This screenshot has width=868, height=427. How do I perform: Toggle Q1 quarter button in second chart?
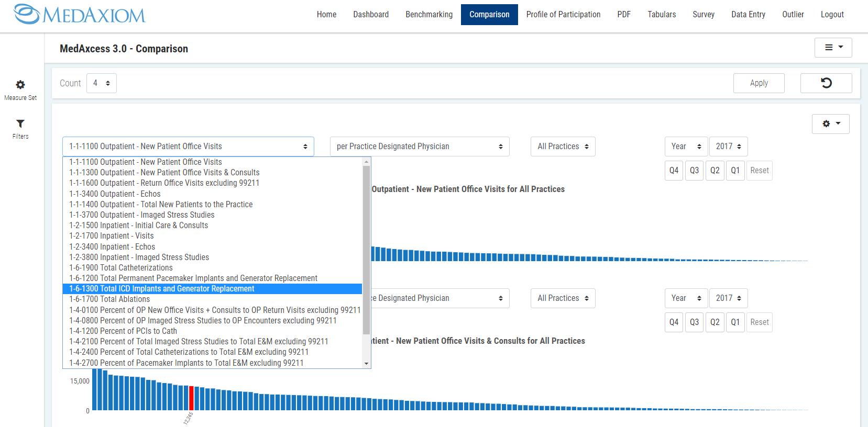click(735, 322)
